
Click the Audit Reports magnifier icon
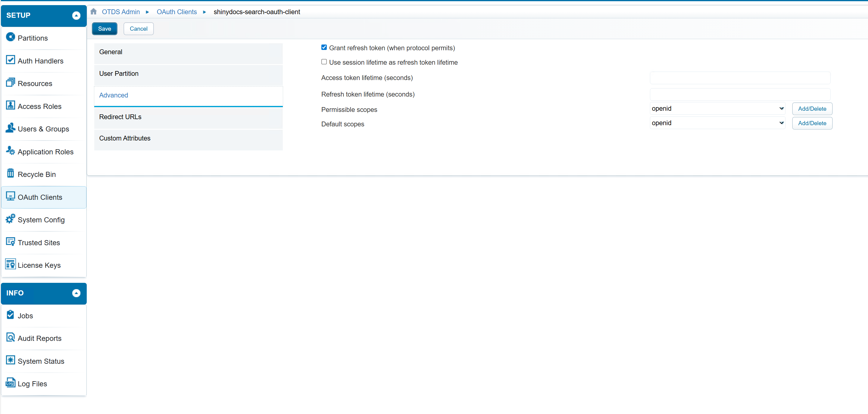[11, 338]
